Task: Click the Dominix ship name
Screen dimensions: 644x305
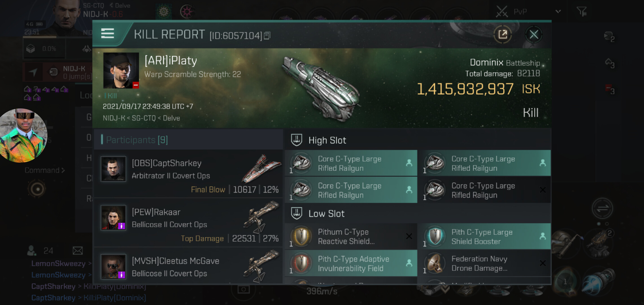Action: point(486,62)
